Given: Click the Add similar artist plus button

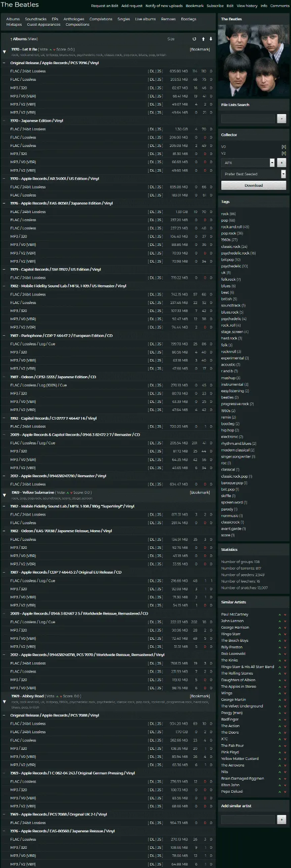Looking at the screenshot, I should point(282,820).
